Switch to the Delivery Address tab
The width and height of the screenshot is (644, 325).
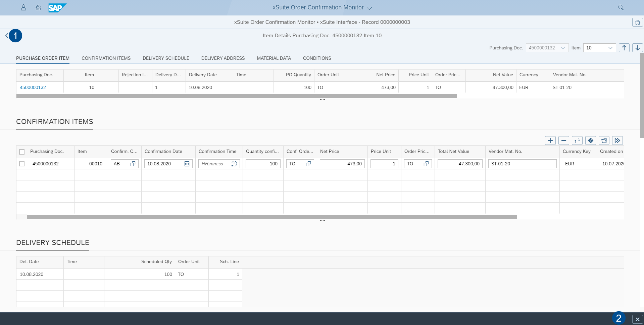(x=223, y=58)
